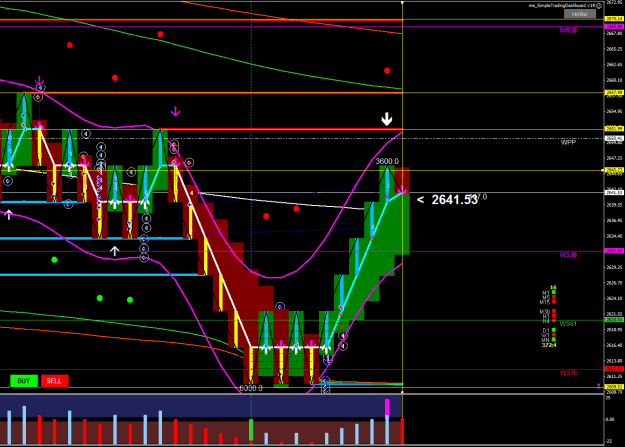Click the M1 timeframe green square
The image size is (625, 447).
554,292
